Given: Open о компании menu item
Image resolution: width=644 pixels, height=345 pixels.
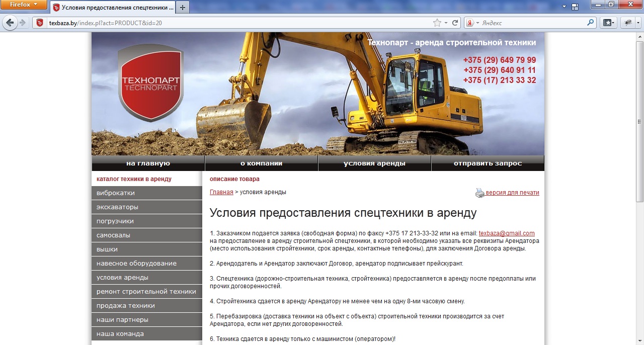Looking at the screenshot, I should tap(261, 163).
